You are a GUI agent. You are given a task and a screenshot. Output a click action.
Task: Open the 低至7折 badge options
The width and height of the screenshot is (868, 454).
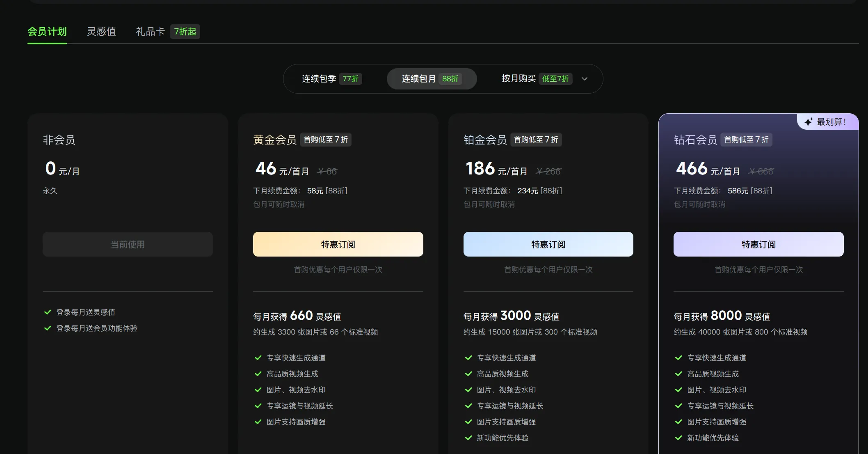pyautogui.click(x=555, y=79)
